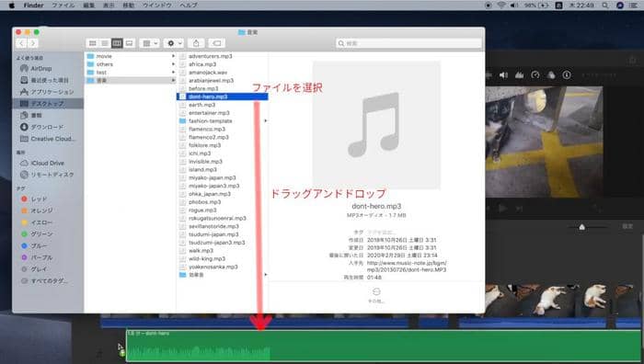The height and width of the screenshot is (364, 644).
Task: Open iCloud Drive in sidebar
Action: point(42,163)
